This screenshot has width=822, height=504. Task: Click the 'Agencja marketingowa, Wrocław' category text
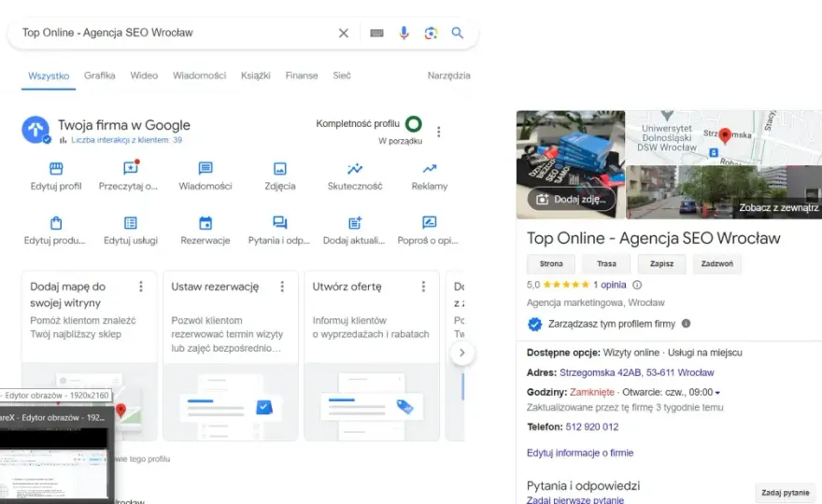click(x=596, y=302)
